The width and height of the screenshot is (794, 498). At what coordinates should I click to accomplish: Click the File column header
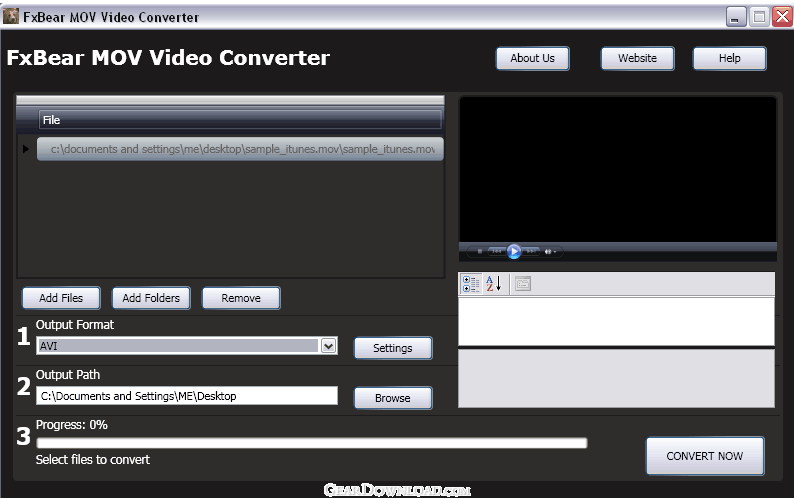(240, 120)
